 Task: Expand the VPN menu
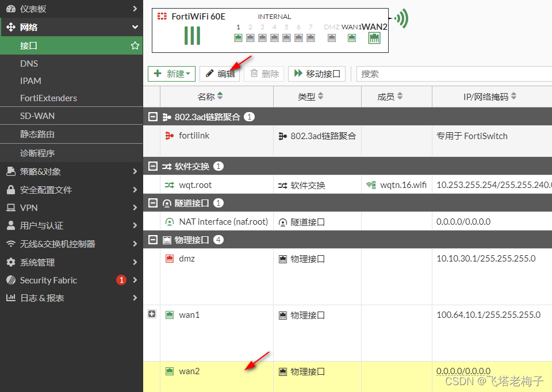click(x=71, y=207)
